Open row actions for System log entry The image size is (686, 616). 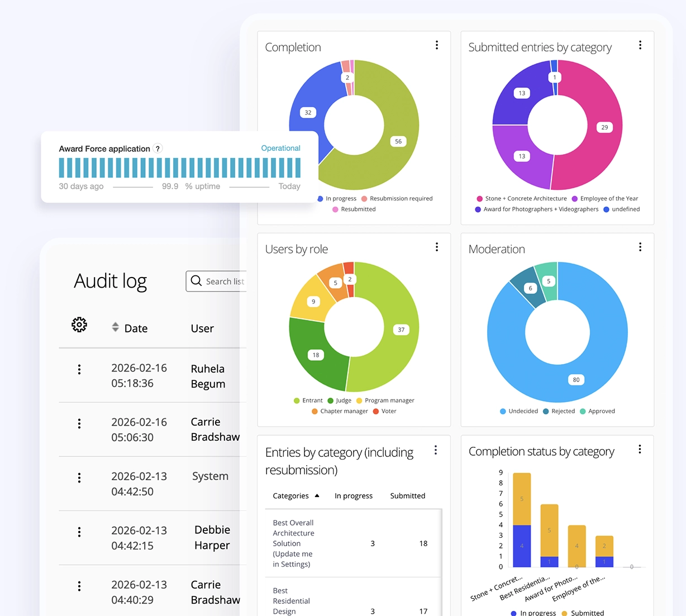click(x=79, y=477)
